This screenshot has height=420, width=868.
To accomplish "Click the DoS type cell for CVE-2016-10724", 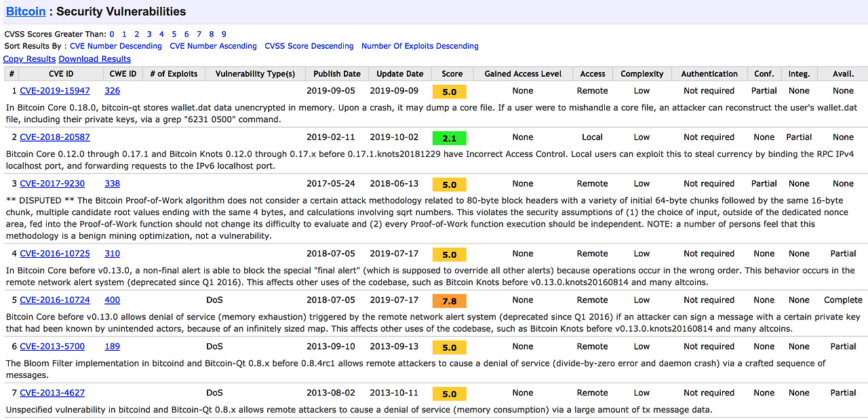I will tap(214, 300).
